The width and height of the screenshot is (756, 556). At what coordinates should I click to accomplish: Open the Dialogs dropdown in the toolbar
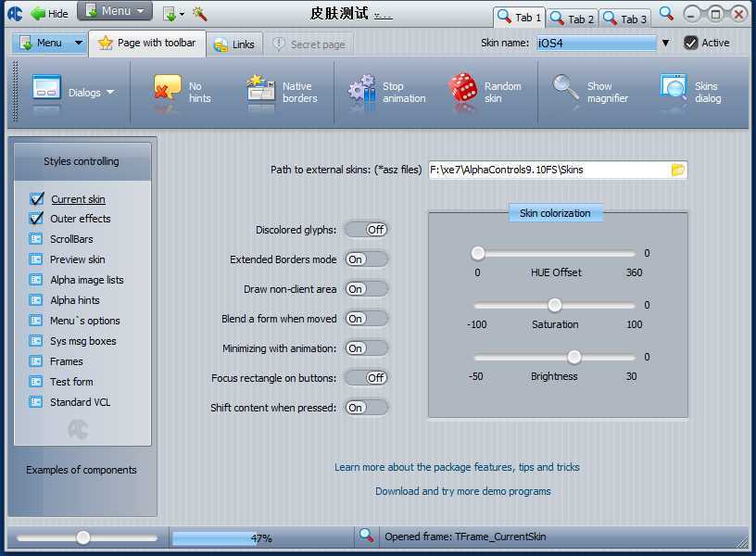point(110,93)
